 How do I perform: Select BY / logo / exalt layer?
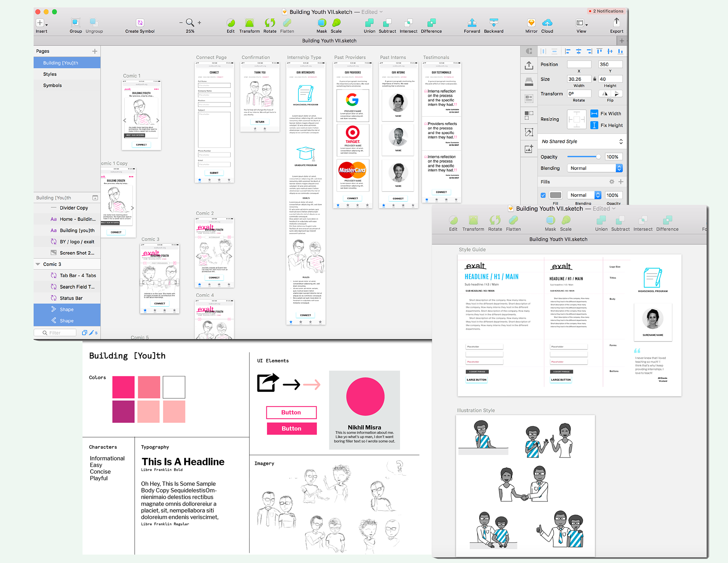pos(67,242)
